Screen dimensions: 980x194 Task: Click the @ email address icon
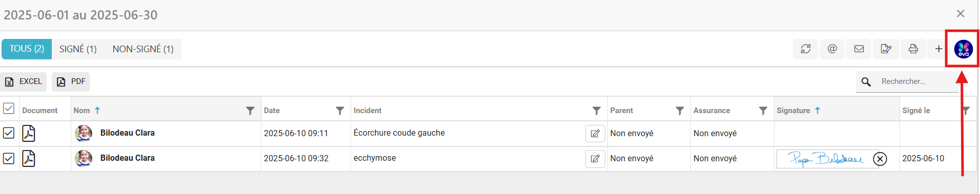coord(832,49)
